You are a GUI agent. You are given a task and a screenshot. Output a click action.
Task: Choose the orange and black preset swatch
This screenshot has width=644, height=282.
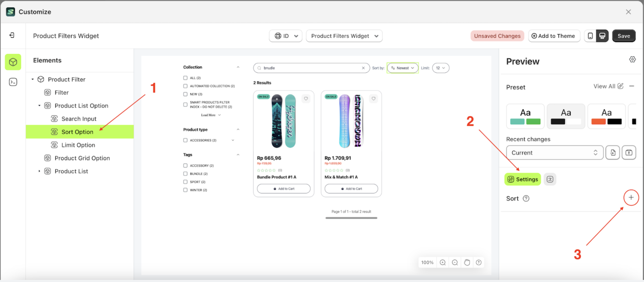606,116
